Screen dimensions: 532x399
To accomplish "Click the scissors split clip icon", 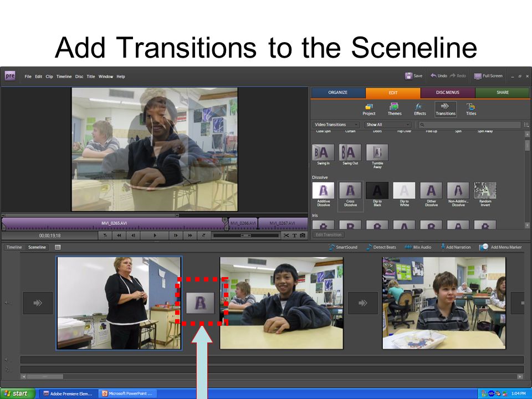I will pyautogui.click(x=287, y=235).
